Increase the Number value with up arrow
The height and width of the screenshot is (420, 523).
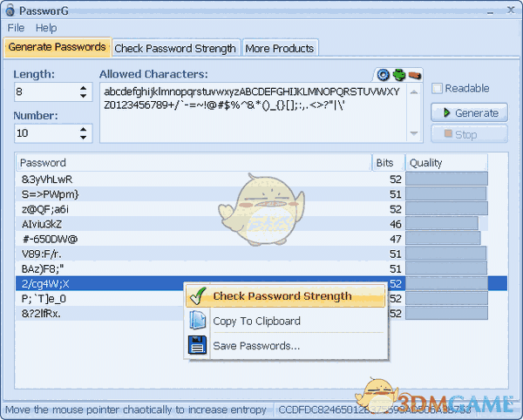84,129
